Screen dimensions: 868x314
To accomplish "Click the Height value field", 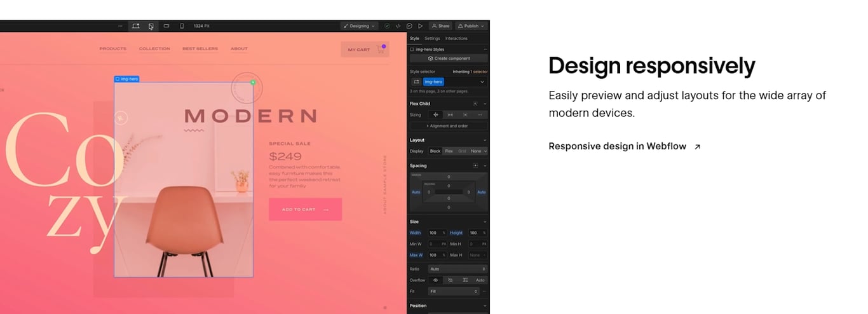I will [x=477, y=233].
